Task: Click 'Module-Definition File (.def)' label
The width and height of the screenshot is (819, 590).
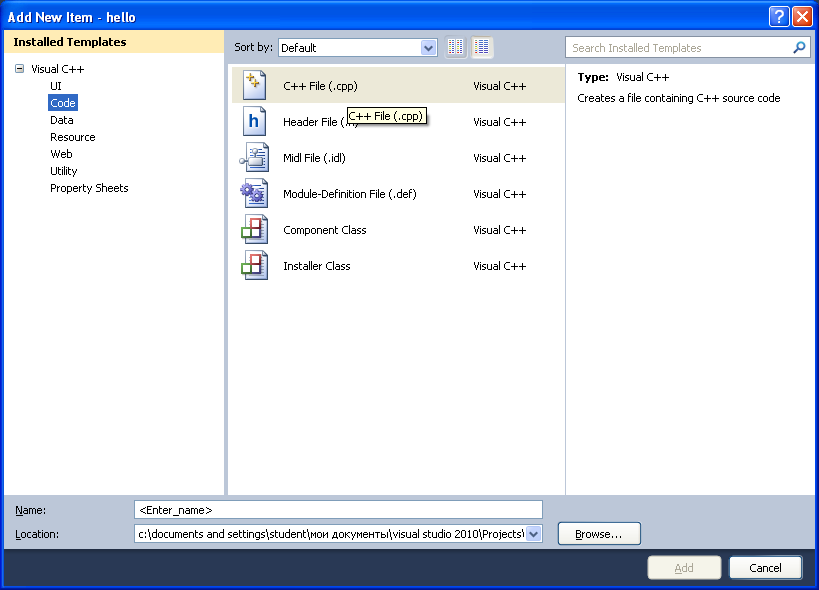Action: 349,194
